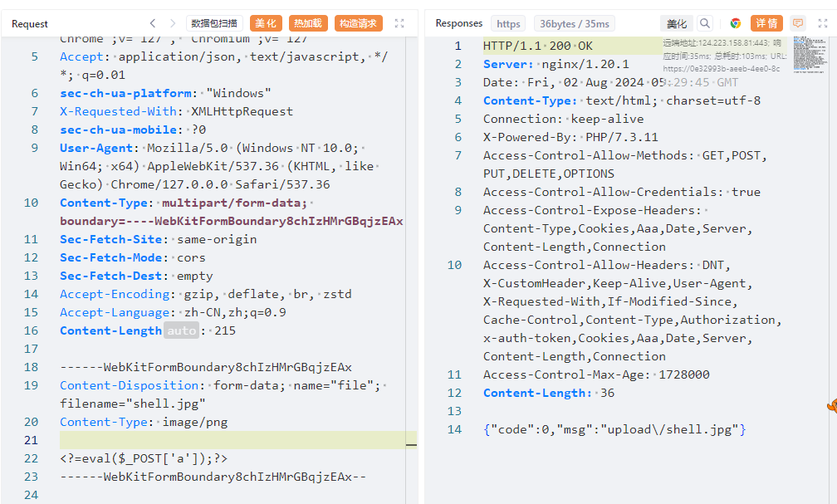Open the response search magnifier

point(705,23)
